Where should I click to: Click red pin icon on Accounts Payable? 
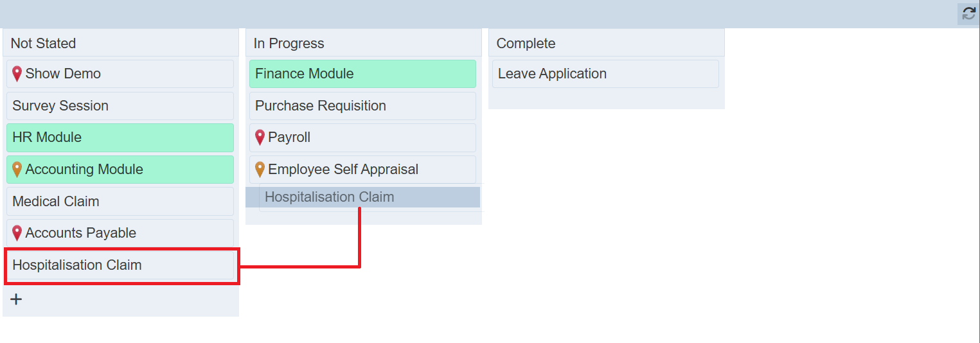click(x=17, y=233)
